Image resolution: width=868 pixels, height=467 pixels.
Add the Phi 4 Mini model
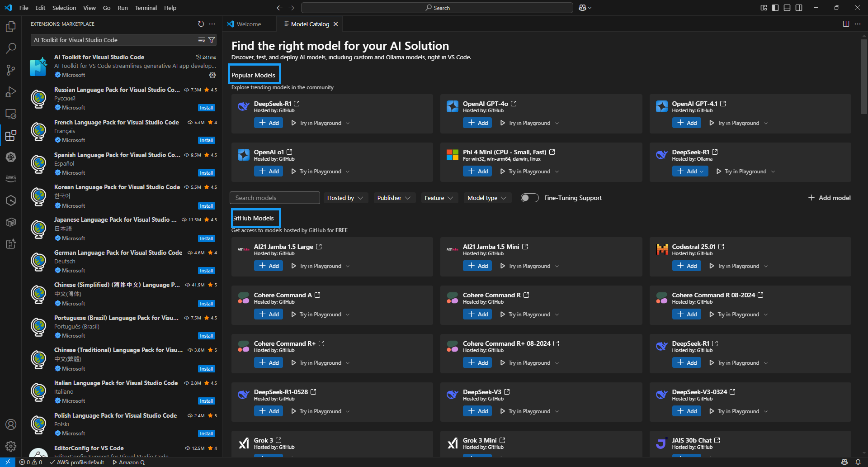pos(477,171)
